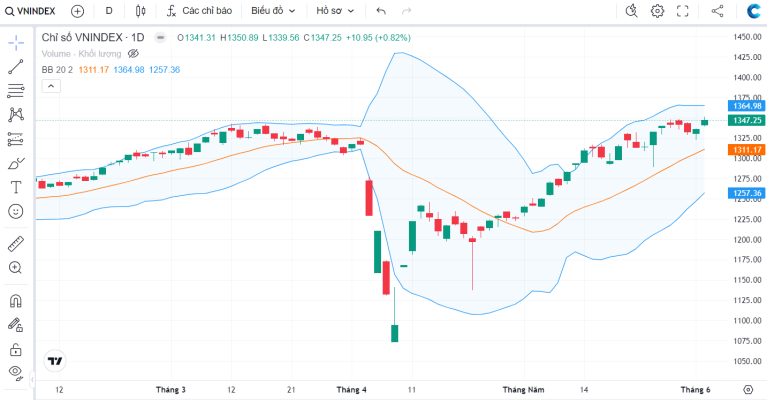Image resolution: width=767 pixels, height=400 pixels.
Task: Click the blue 1364.98 upper band price label
Action: tap(746, 106)
